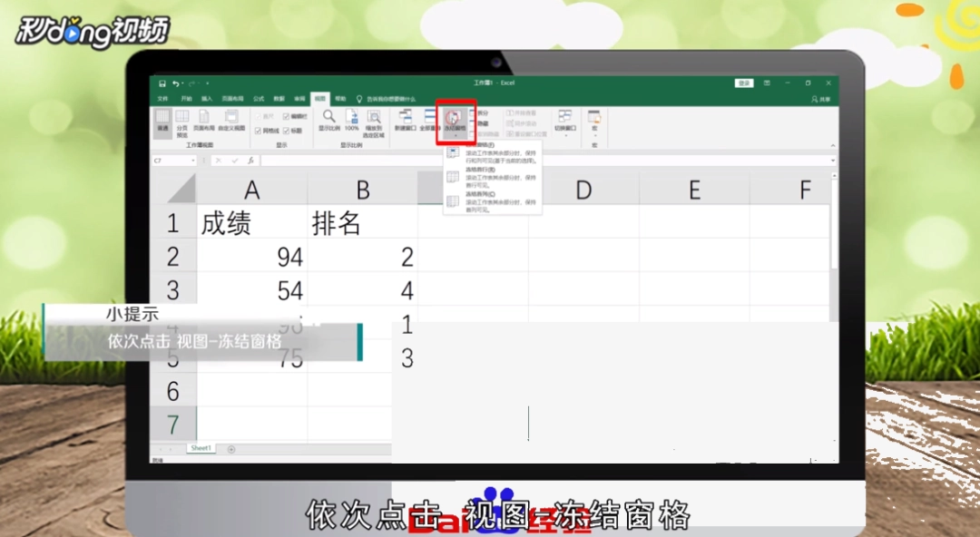Switch to the 页面布局 ribbon tab
980x537 pixels.
coord(232,99)
